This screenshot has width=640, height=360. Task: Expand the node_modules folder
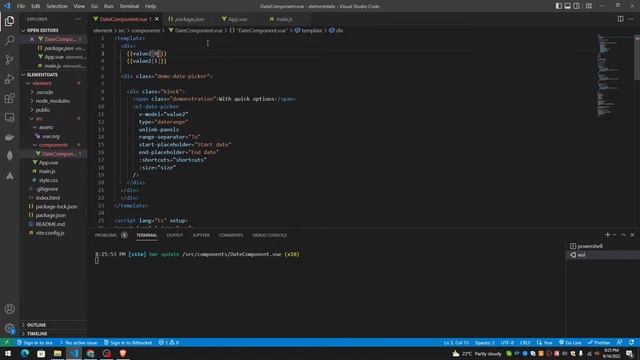pyautogui.click(x=53, y=101)
